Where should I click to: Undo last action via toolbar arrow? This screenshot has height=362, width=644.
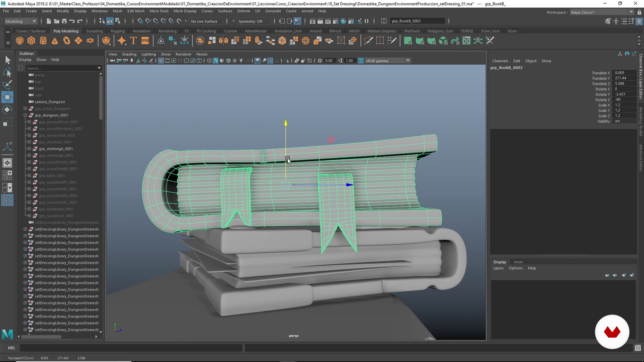tap(72, 21)
